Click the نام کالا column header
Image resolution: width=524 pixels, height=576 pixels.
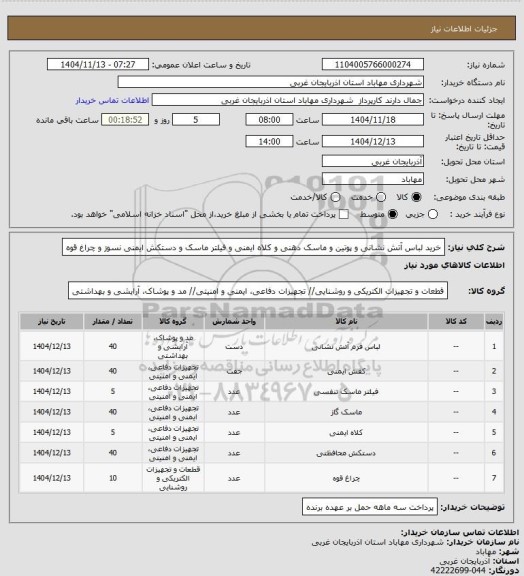(346, 321)
